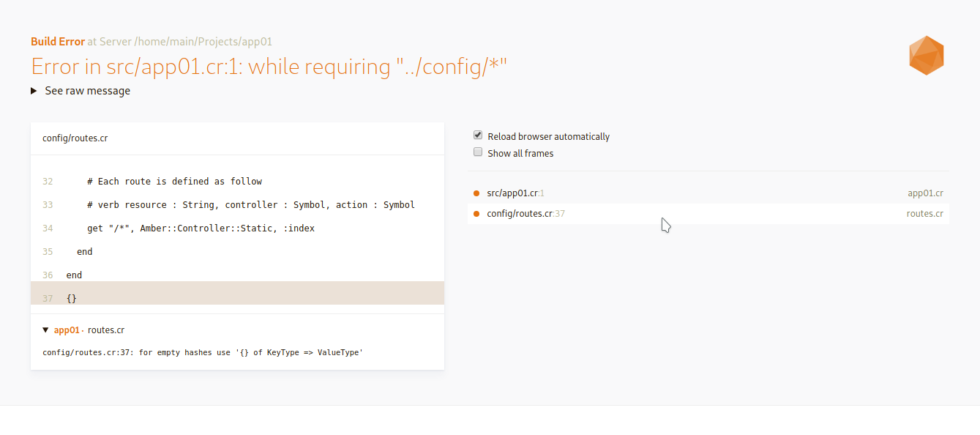Click the orange Amber gem logo
980x435 pixels.
click(927, 56)
